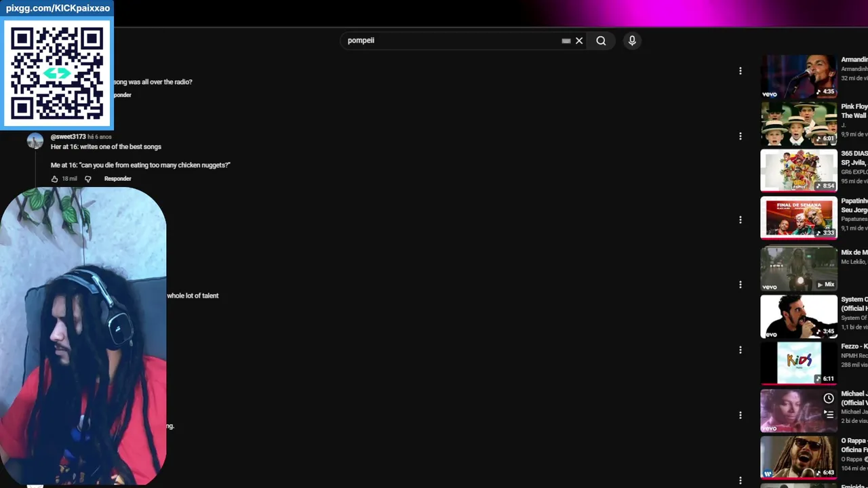Click the Mc Lekão channel name
This screenshot has width=868, height=488.
(854, 262)
